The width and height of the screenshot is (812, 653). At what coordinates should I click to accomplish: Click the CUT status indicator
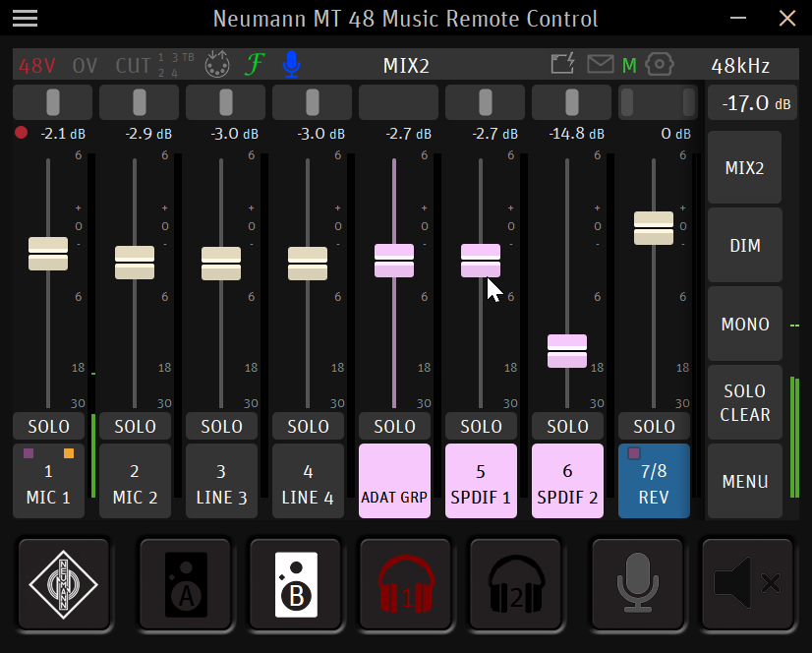[133, 66]
